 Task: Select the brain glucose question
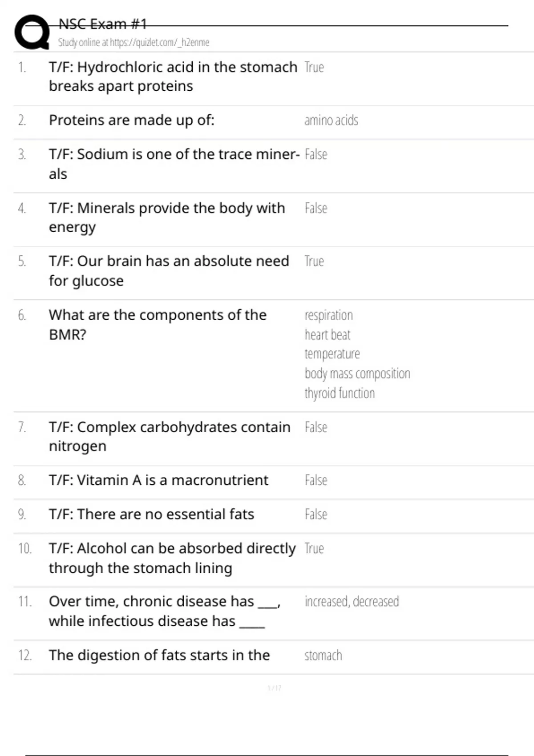point(169,270)
